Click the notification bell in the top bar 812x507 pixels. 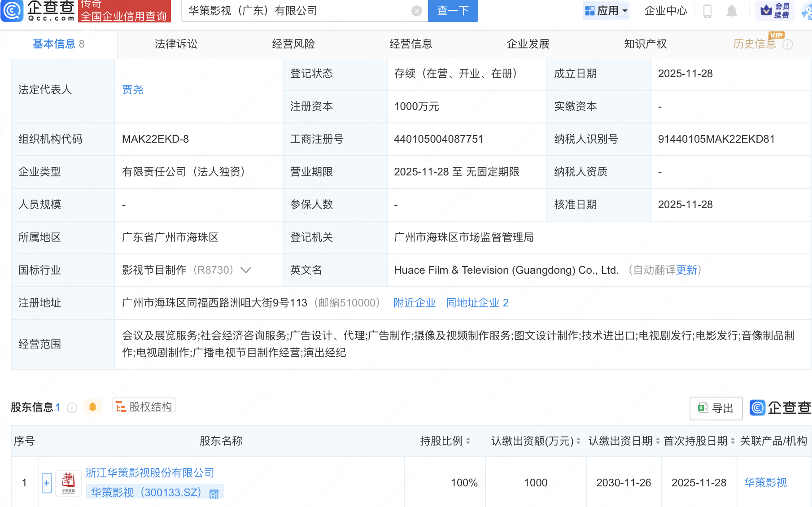[x=731, y=11]
